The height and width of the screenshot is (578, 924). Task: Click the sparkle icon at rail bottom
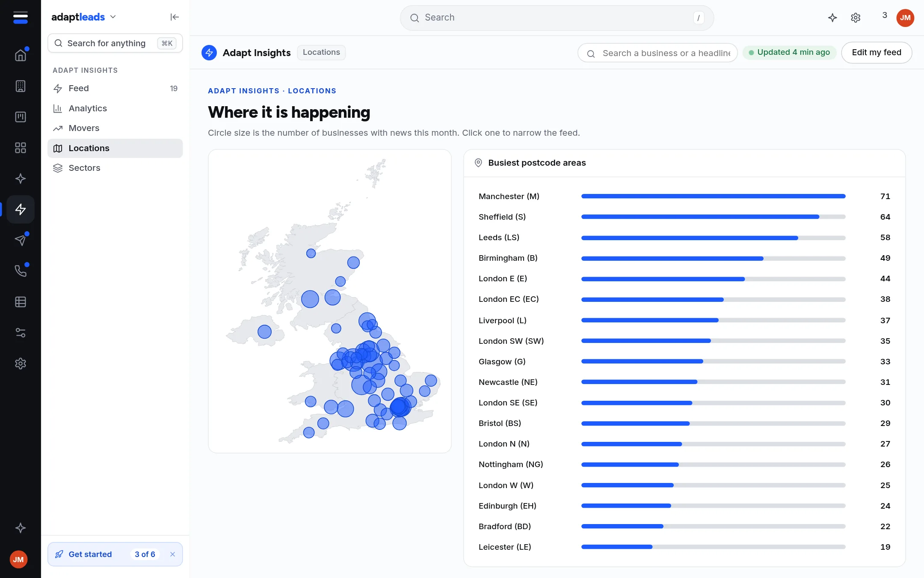pyautogui.click(x=21, y=528)
